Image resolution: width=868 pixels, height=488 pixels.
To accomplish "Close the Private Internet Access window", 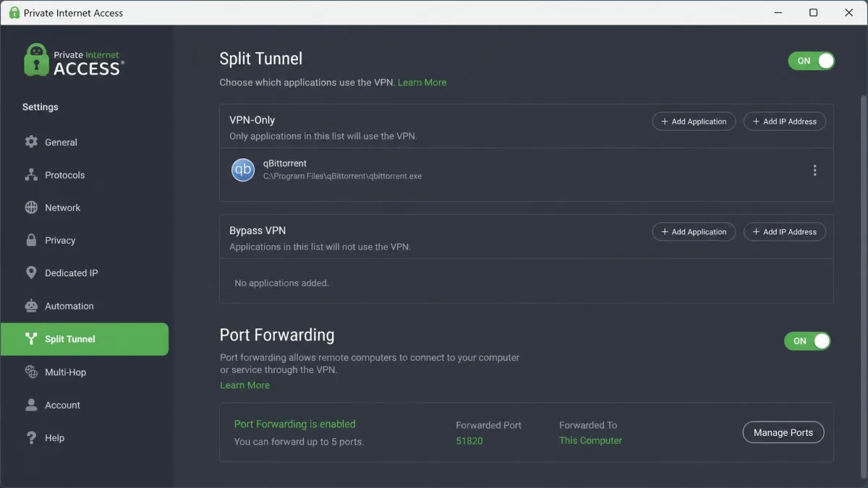I will 849,13.
